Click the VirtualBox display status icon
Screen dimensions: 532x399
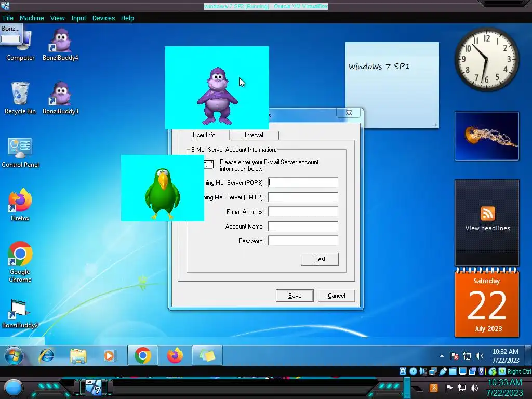[x=462, y=371]
